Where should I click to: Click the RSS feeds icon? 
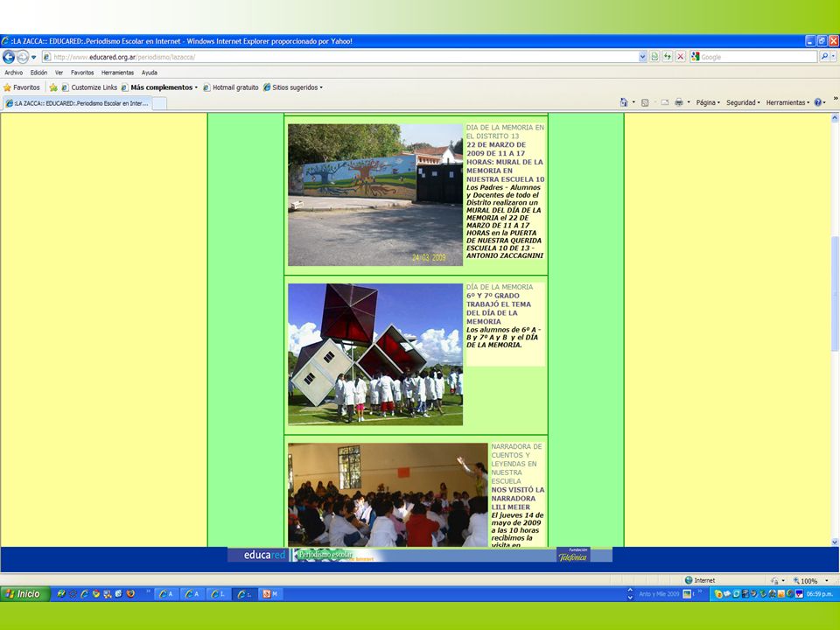(645, 102)
